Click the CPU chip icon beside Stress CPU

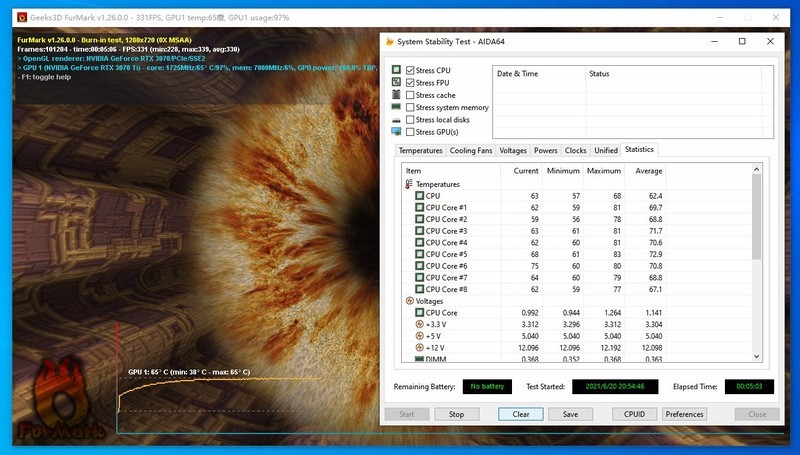click(396, 71)
